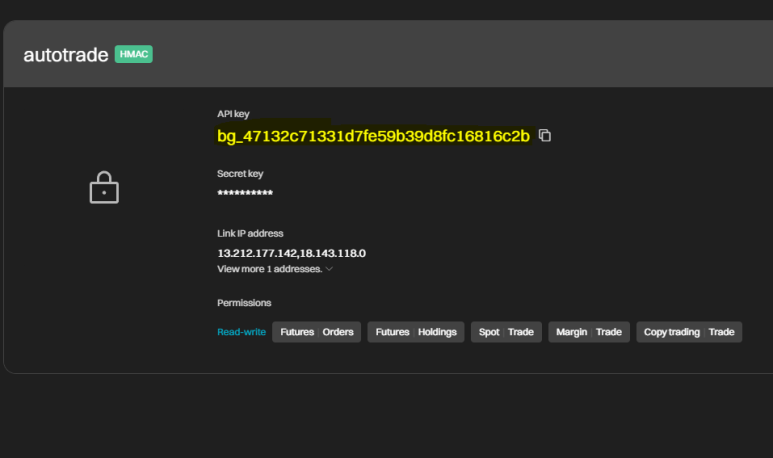Click the masked Secret key value
Screen dimensions: 773x458
click(x=245, y=193)
